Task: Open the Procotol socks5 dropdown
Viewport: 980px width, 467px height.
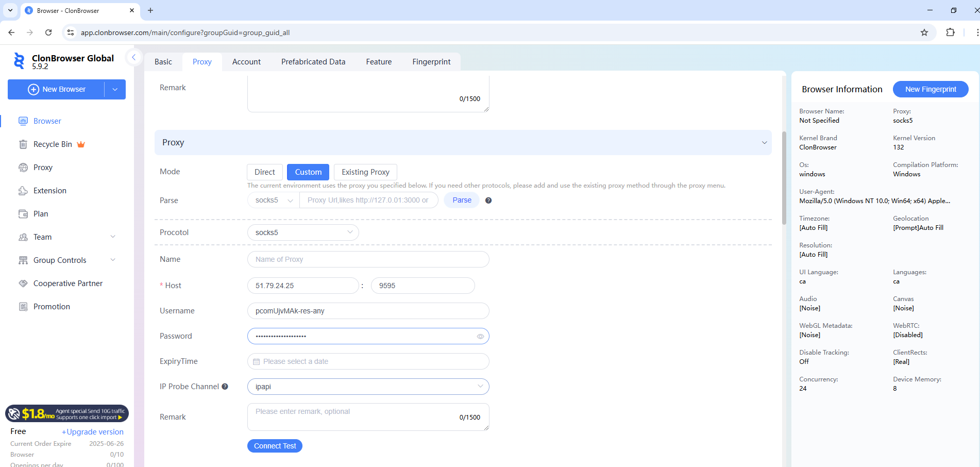Action: pos(303,232)
